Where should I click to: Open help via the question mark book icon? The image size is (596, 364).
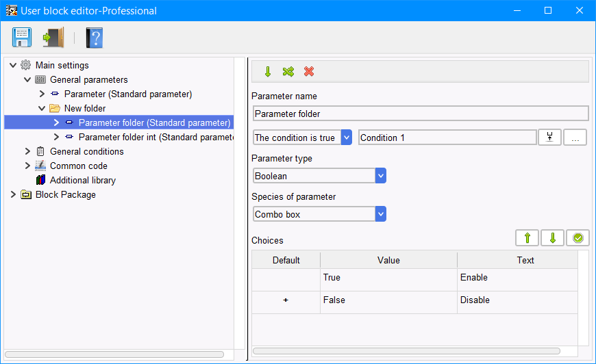tap(95, 37)
